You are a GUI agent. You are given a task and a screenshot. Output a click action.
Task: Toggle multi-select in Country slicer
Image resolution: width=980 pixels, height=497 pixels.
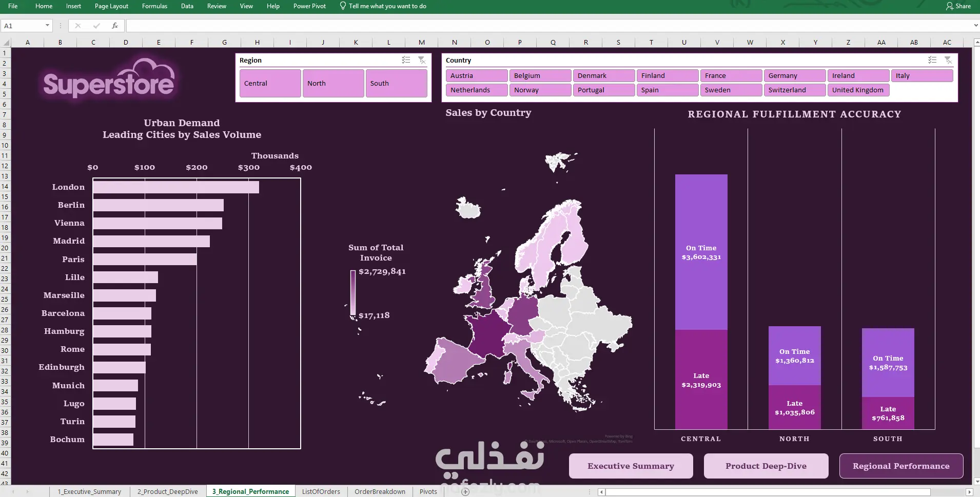[932, 60]
